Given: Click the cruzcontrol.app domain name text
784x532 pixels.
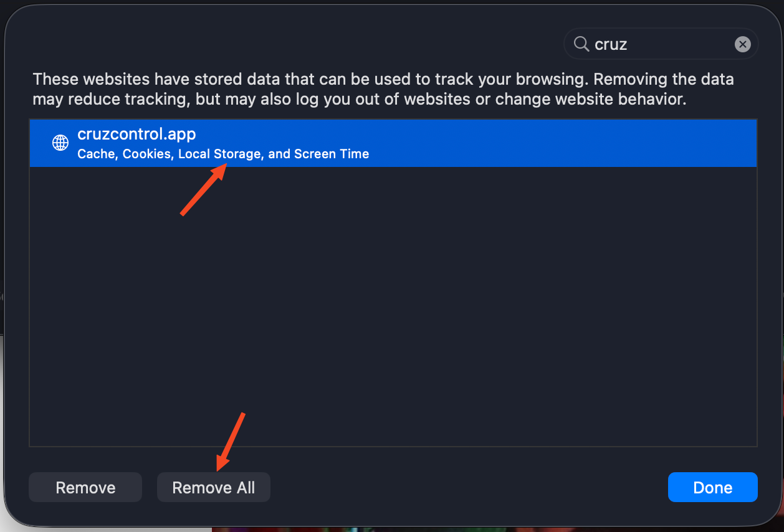Looking at the screenshot, I should (136, 133).
